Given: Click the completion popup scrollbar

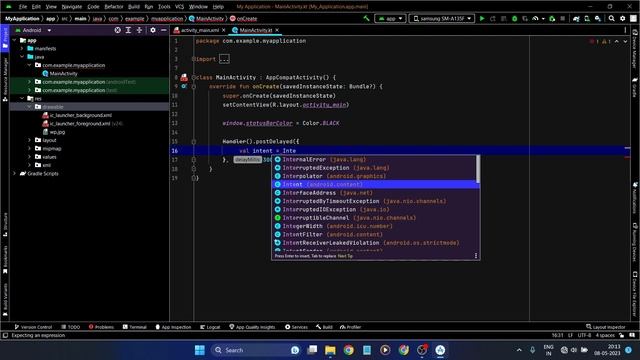Looking at the screenshot, I should pyautogui.click(x=478, y=169).
